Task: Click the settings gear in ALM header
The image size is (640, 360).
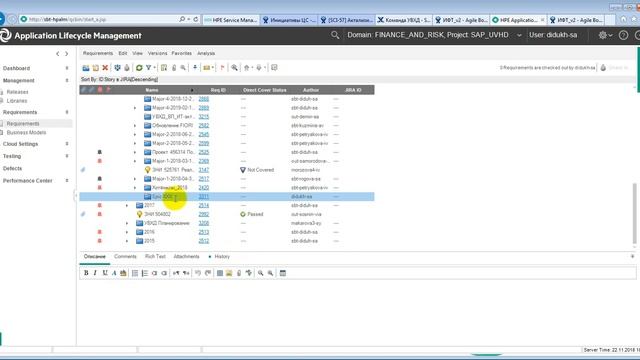Action: (x=602, y=35)
